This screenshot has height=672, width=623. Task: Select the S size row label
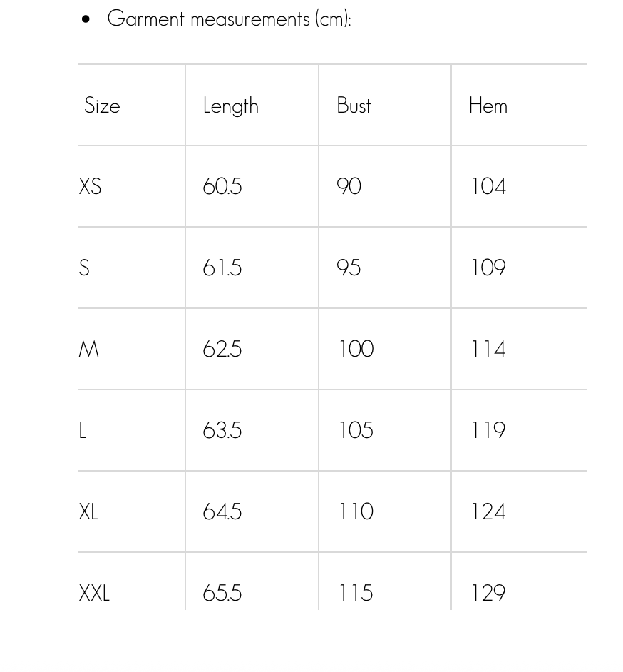84,268
